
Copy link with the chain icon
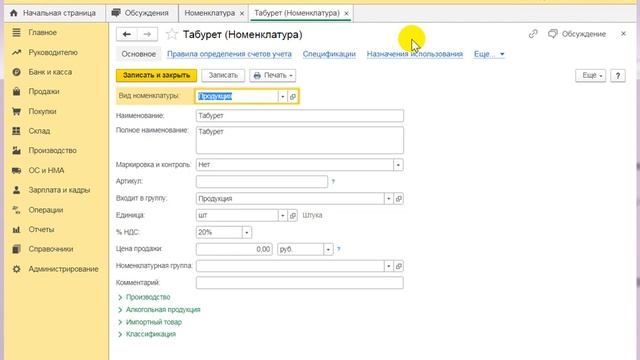[533, 34]
